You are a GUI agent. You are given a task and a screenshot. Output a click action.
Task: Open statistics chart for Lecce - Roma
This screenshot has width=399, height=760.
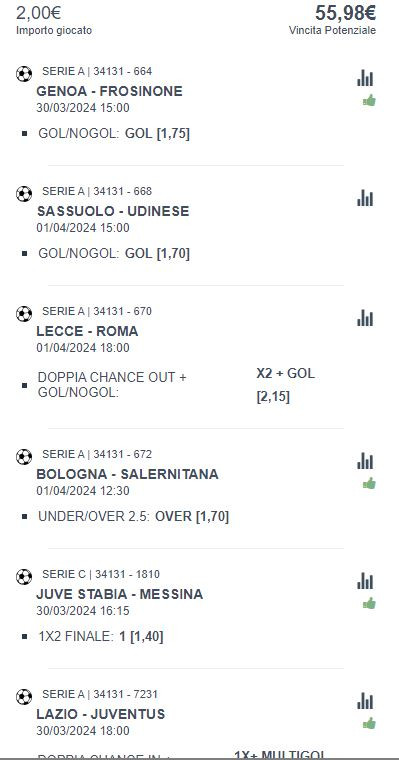tap(365, 318)
